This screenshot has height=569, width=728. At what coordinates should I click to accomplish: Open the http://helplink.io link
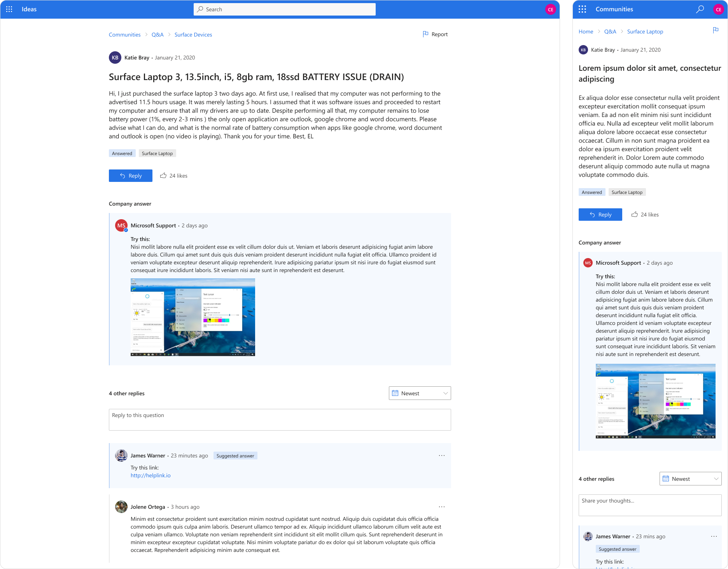tap(150, 475)
